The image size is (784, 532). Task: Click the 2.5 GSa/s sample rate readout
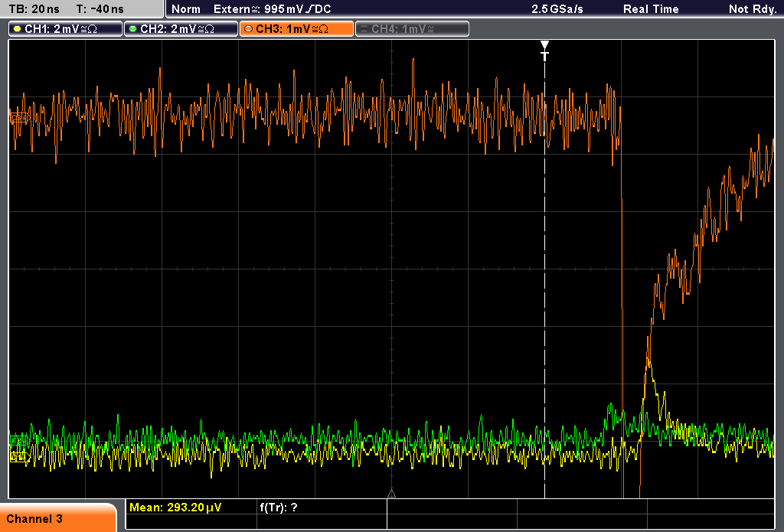[557, 9]
